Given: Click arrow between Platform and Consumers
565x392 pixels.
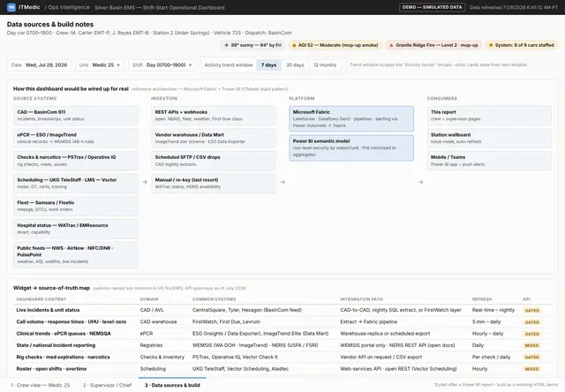Looking at the screenshot, I should click(420, 182).
